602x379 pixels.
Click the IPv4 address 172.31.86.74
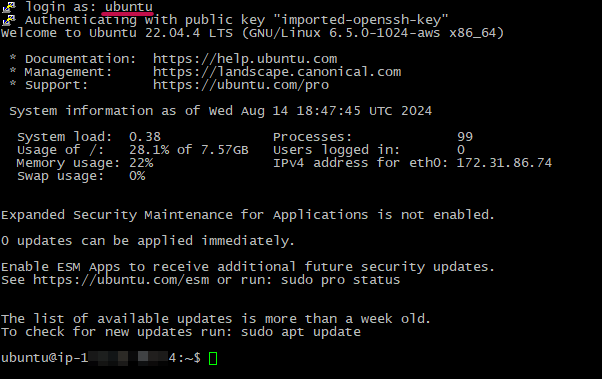point(504,163)
